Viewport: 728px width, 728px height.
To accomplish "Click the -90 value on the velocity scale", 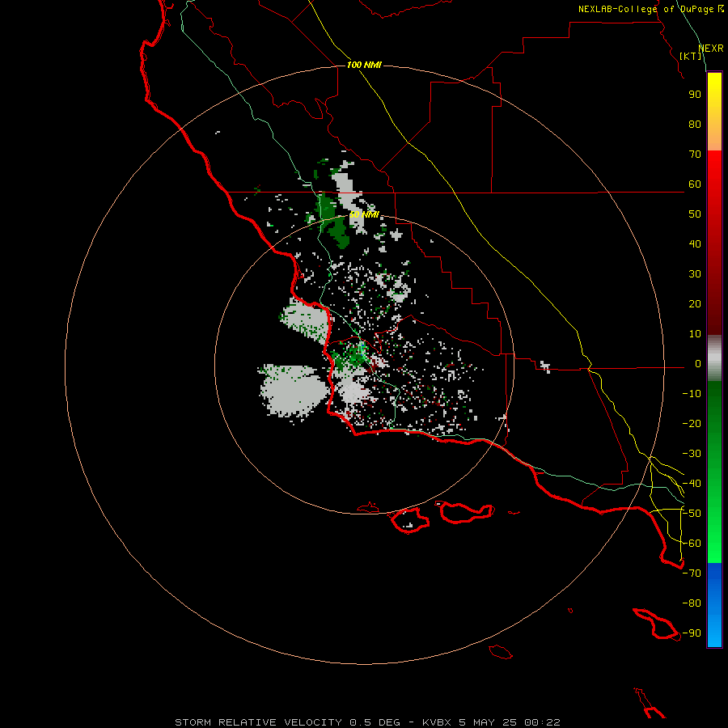I will [x=692, y=633].
